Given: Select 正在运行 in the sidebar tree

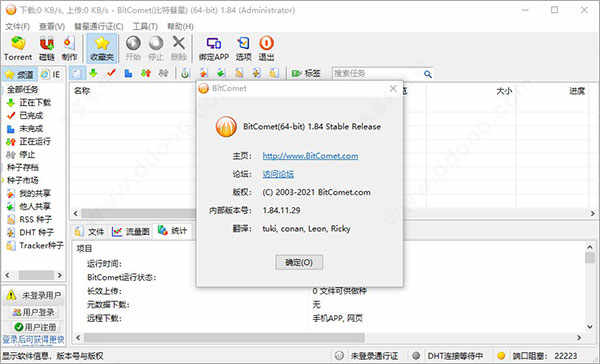Looking at the screenshot, I should click(x=35, y=142).
